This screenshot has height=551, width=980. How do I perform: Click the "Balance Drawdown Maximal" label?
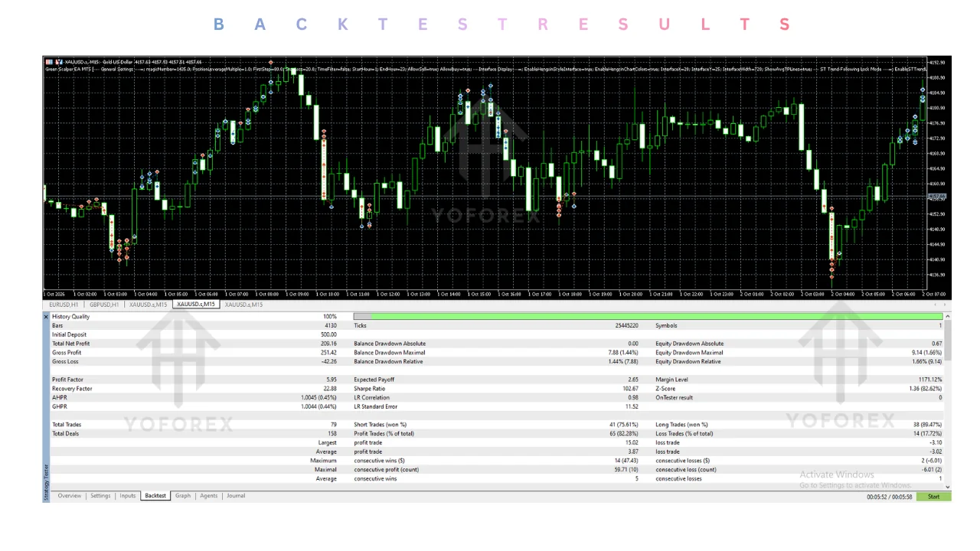pos(390,353)
